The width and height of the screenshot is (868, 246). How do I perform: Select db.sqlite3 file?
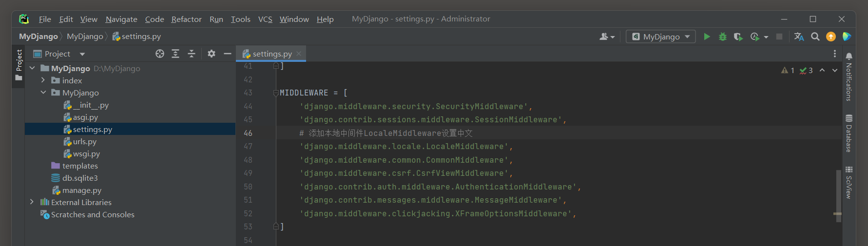(x=75, y=178)
